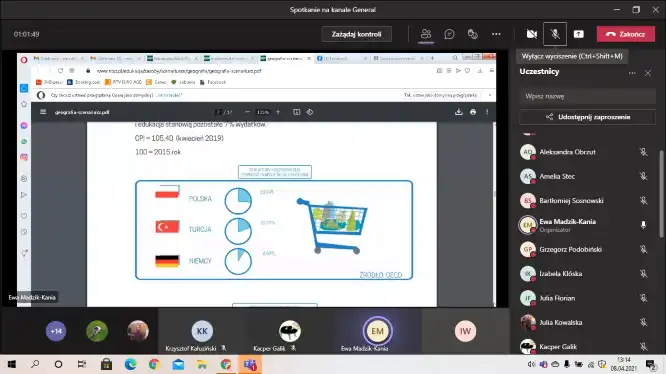Click 'Tak, ustaw jako domyślną przeglądarkę' button
Image resolution: width=666 pixels, height=374 pixels.
pyautogui.click(x=440, y=95)
